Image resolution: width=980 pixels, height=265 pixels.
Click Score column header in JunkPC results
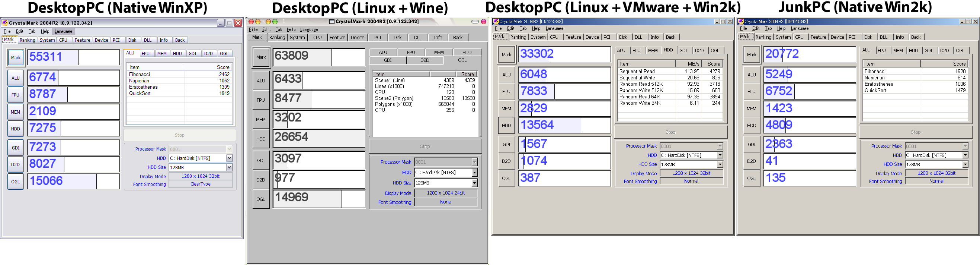point(944,64)
